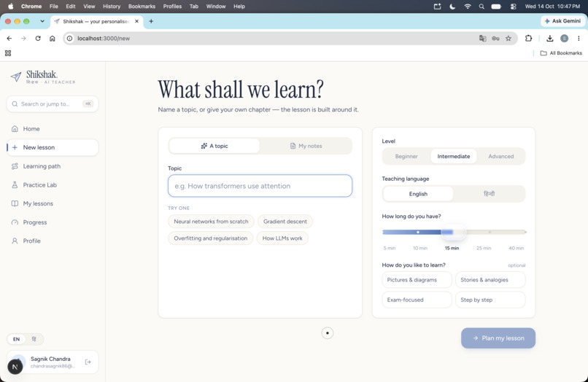588x382 pixels.
Task: Toggle Pictures & diagrams learning style
Action: (x=417, y=280)
